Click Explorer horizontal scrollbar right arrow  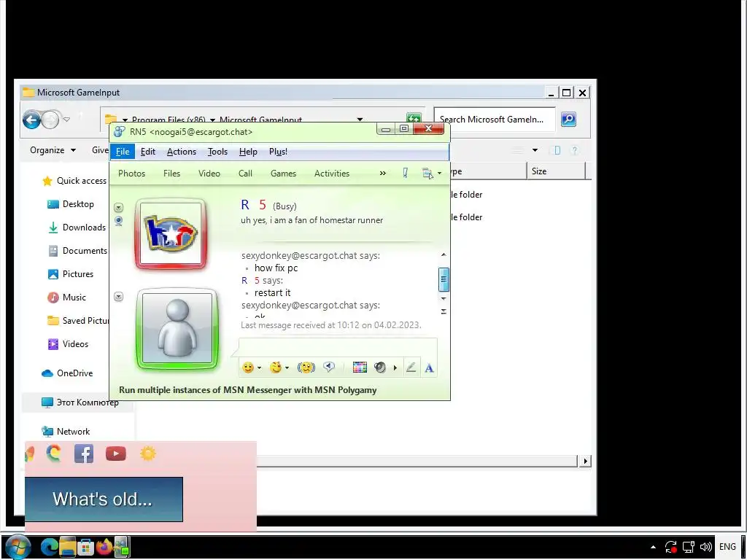tap(585, 461)
